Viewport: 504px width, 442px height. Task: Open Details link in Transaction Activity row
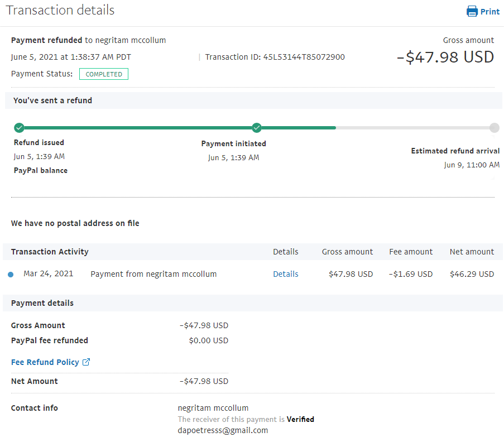[x=285, y=274]
